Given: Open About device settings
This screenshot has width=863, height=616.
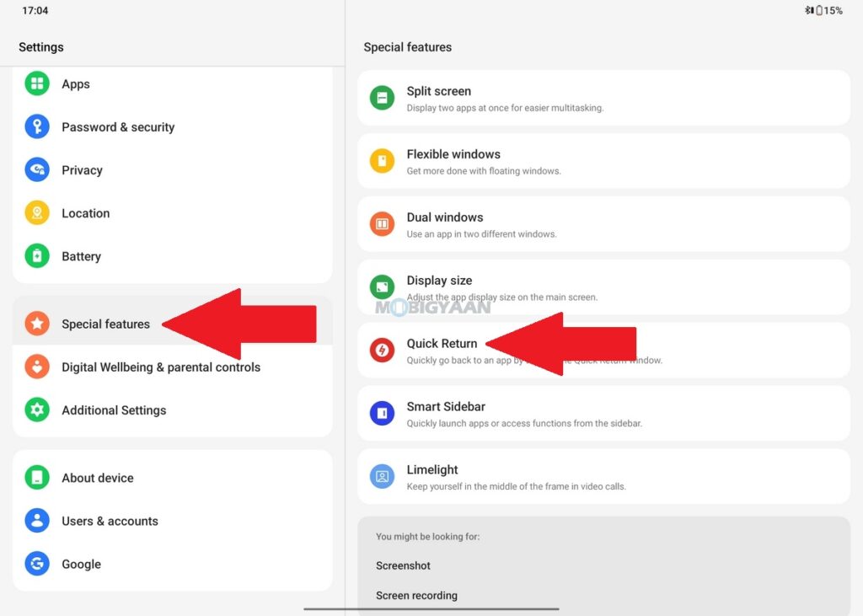Looking at the screenshot, I should 97,477.
